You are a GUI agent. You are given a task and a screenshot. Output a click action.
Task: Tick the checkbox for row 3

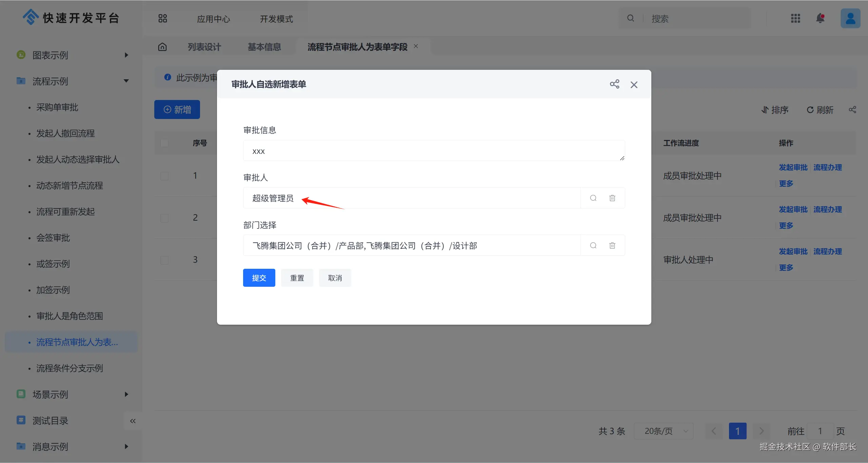(164, 260)
